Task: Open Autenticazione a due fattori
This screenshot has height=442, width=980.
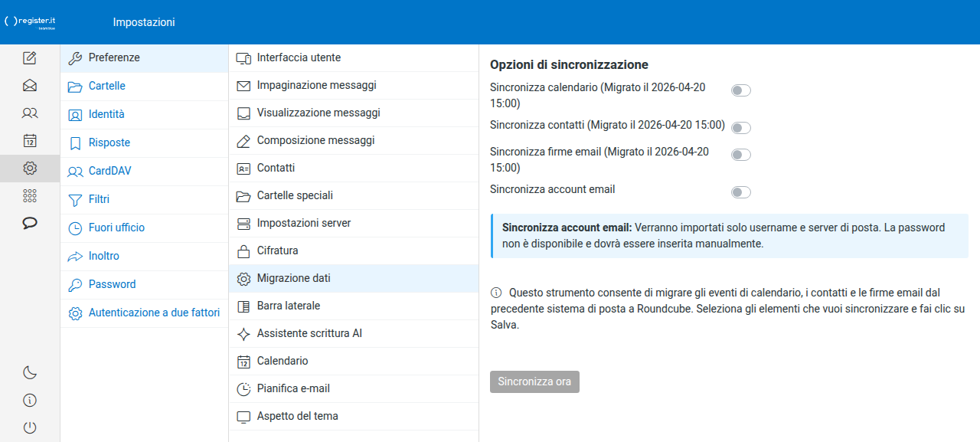Action: (x=144, y=313)
